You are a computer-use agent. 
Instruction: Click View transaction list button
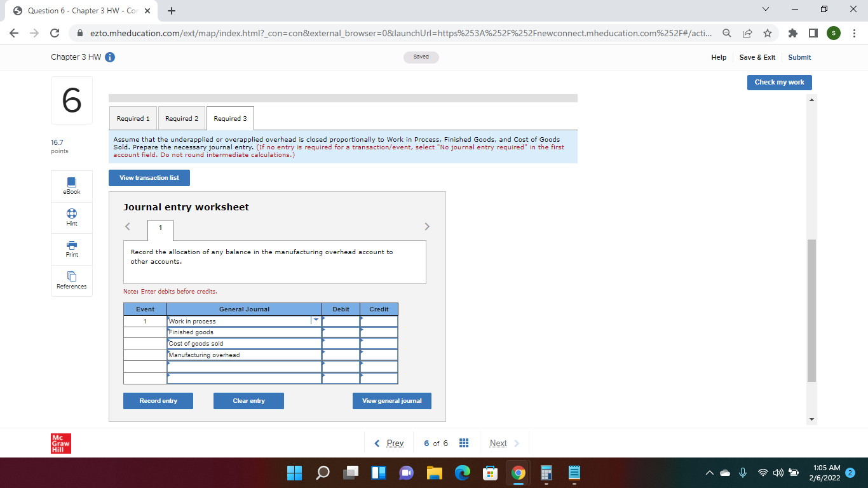pyautogui.click(x=149, y=178)
